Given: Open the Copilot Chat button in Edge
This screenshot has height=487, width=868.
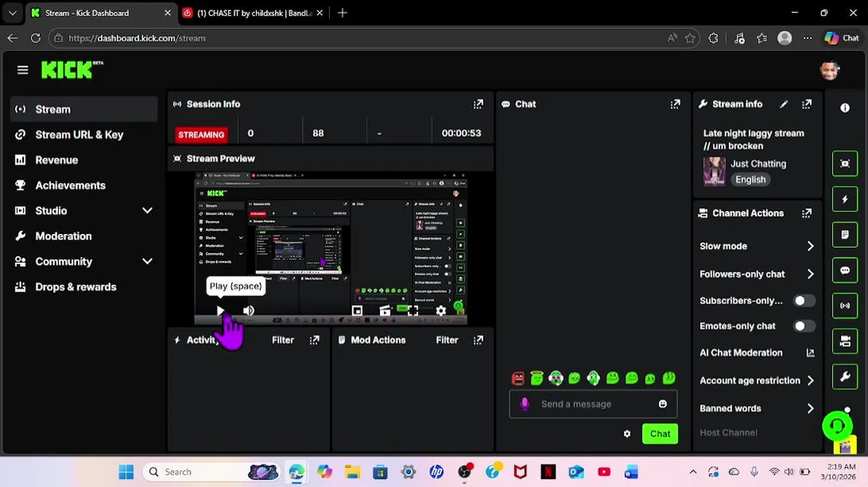Looking at the screenshot, I should (x=842, y=39).
